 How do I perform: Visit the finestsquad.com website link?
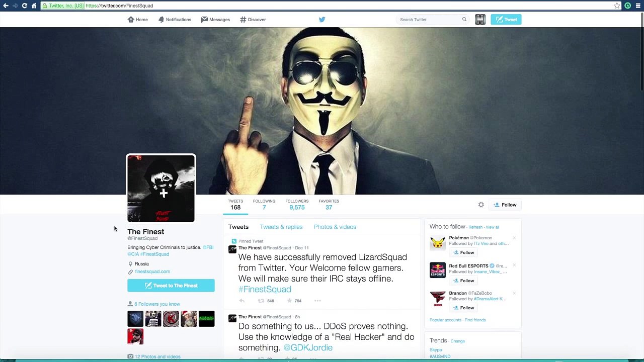152,271
